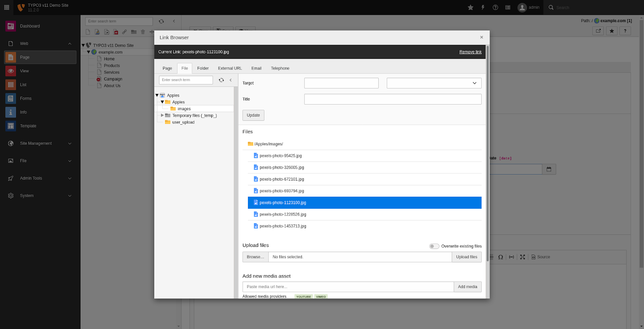Switch to the External URL tab

click(x=230, y=68)
